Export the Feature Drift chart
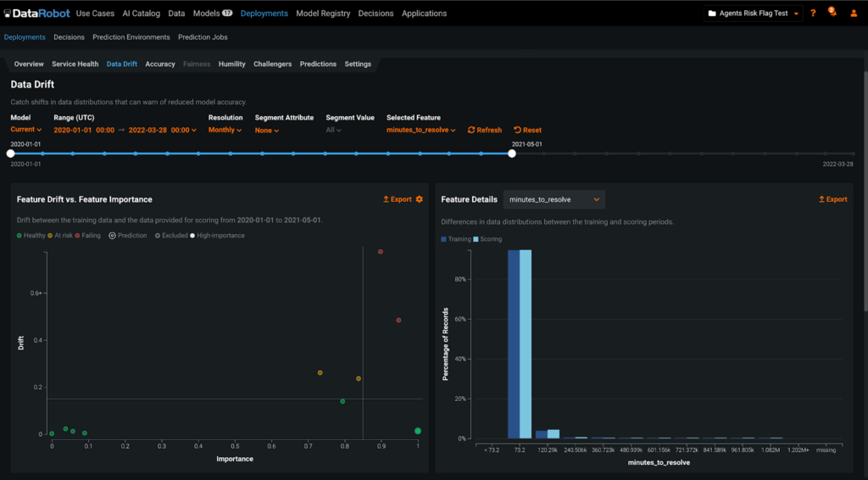The height and width of the screenshot is (480, 868). (x=397, y=199)
